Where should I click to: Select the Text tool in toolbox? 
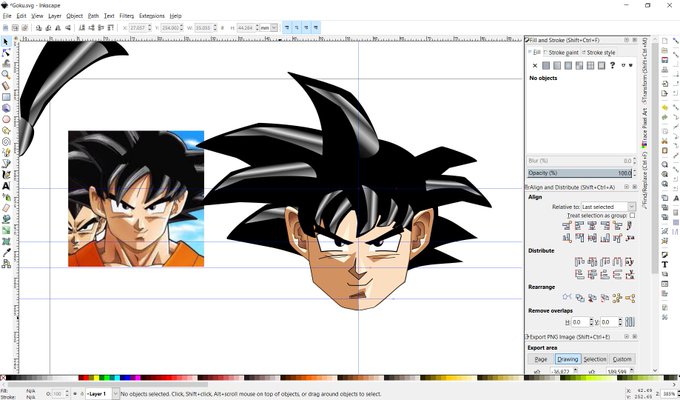[x=6, y=186]
